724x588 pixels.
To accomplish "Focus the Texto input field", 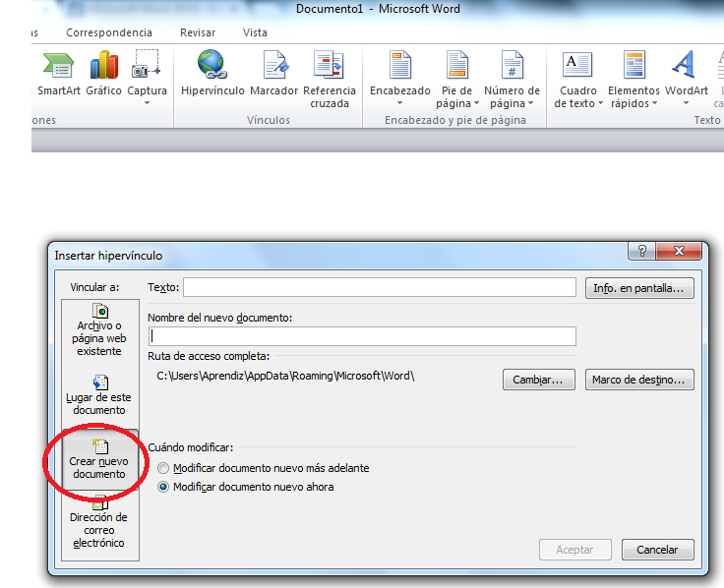I will (380, 287).
